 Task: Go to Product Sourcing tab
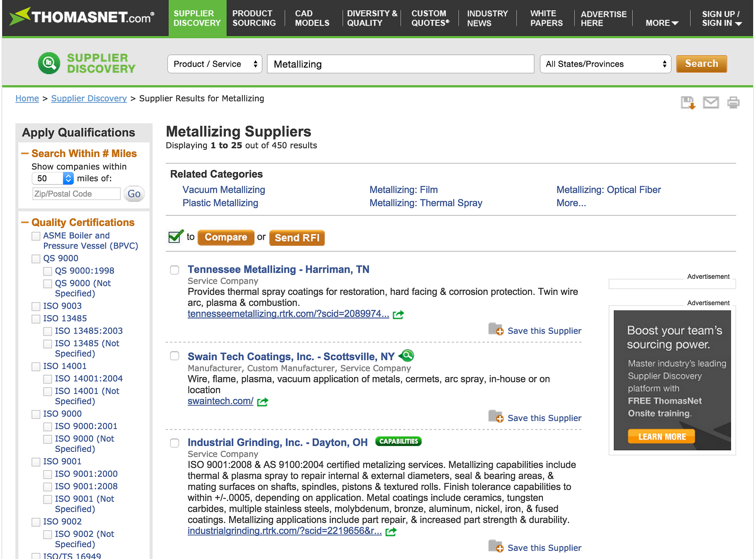point(254,18)
